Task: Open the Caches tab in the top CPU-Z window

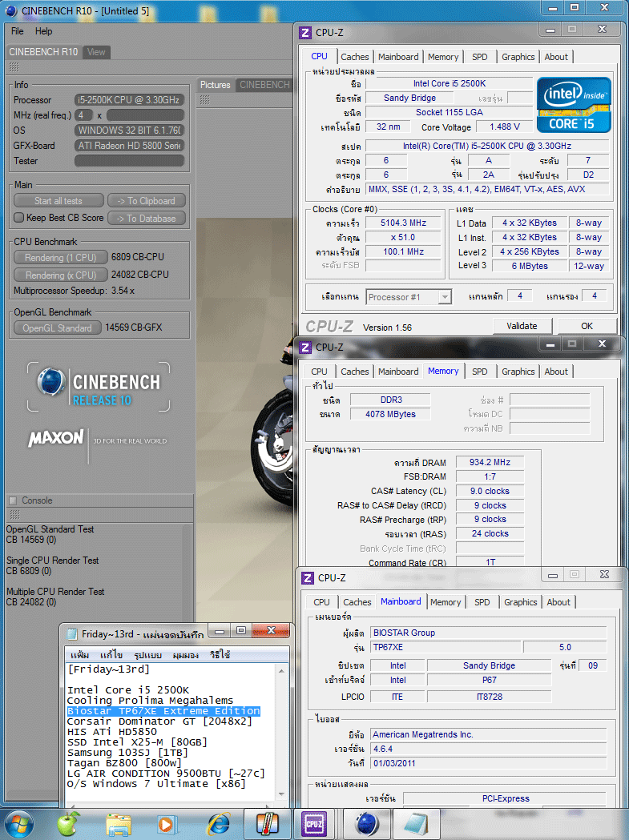Action: pos(355,57)
